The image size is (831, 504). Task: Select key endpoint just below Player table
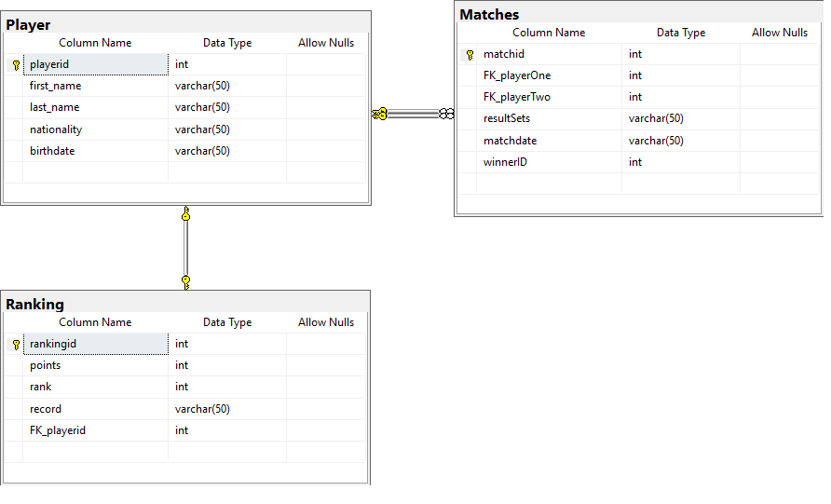(185, 215)
